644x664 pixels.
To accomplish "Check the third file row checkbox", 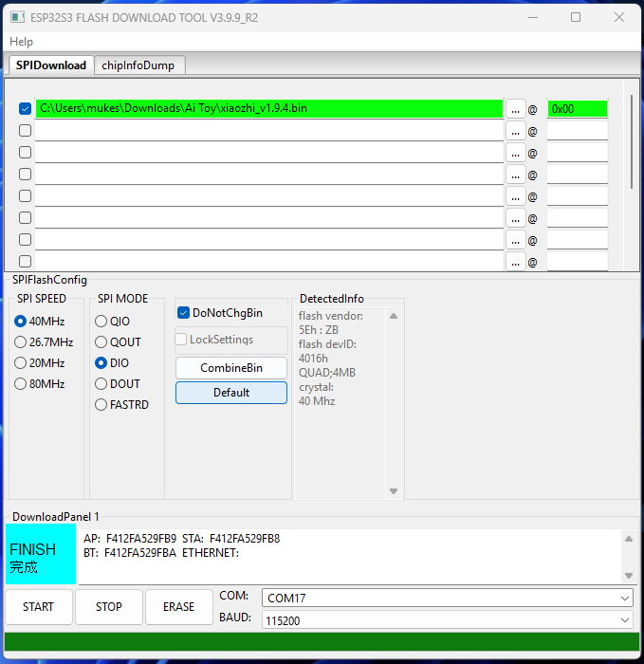I will tap(25, 152).
